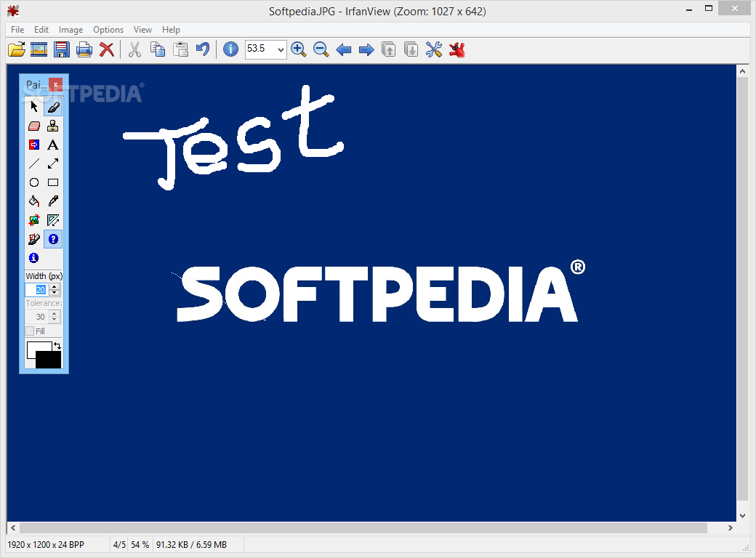Click the vertical scrollbar up arrow
Viewport: 756px width, 558px height.
(742, 71)
